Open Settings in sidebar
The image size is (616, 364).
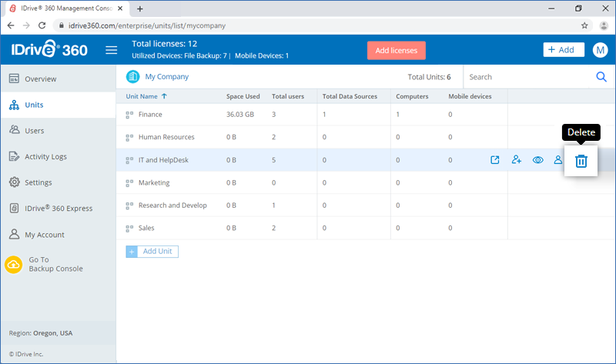(x=59, y=182)
